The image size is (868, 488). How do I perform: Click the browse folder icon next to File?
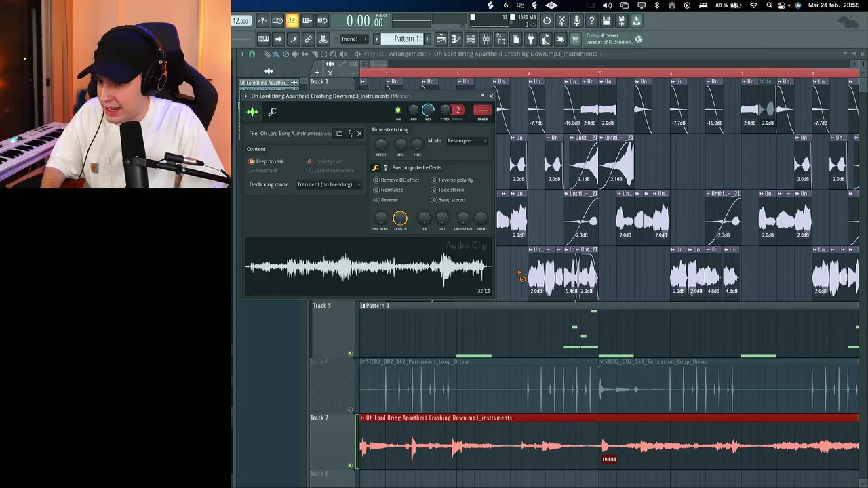[x=340, y=134]
